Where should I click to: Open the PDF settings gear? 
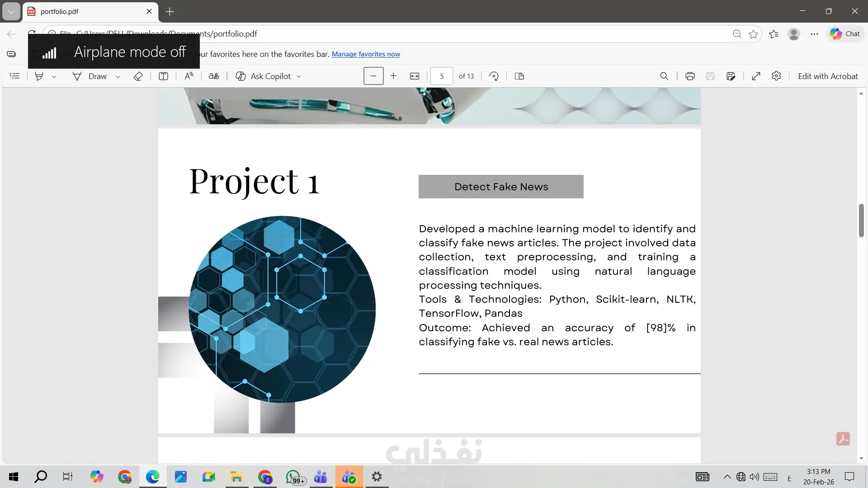click(x=777, y=76)
